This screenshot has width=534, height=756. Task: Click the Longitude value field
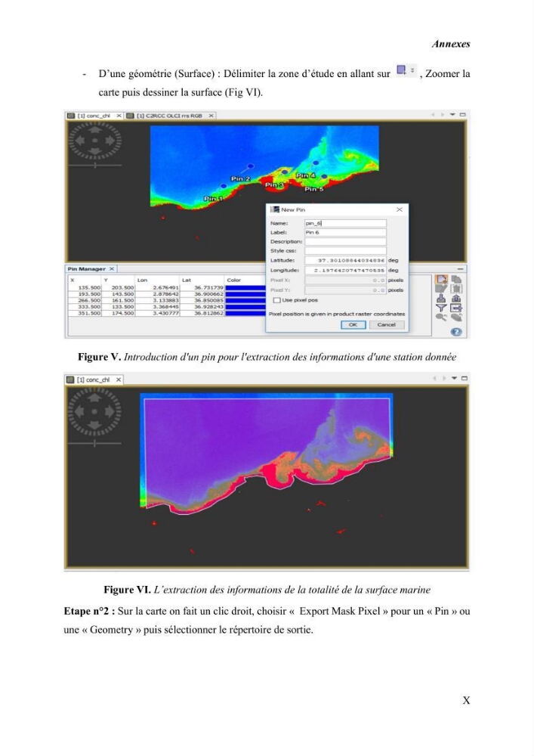coord(345,271)
